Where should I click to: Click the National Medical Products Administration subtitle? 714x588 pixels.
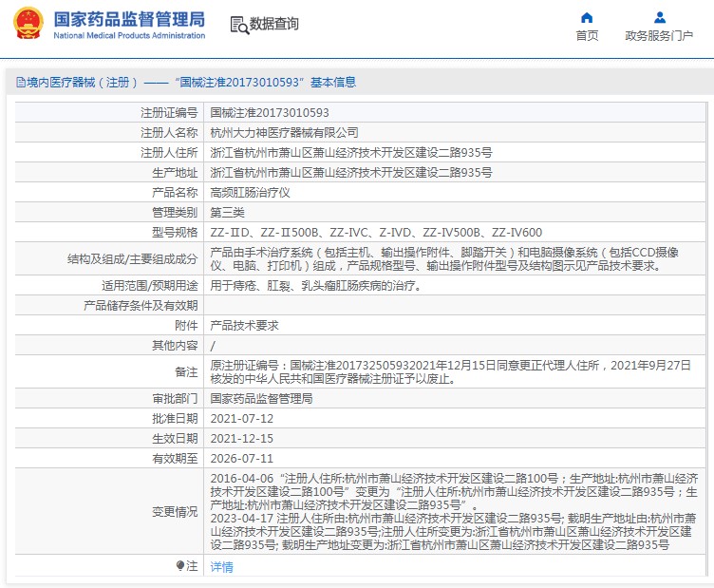[x=128, y=36]
